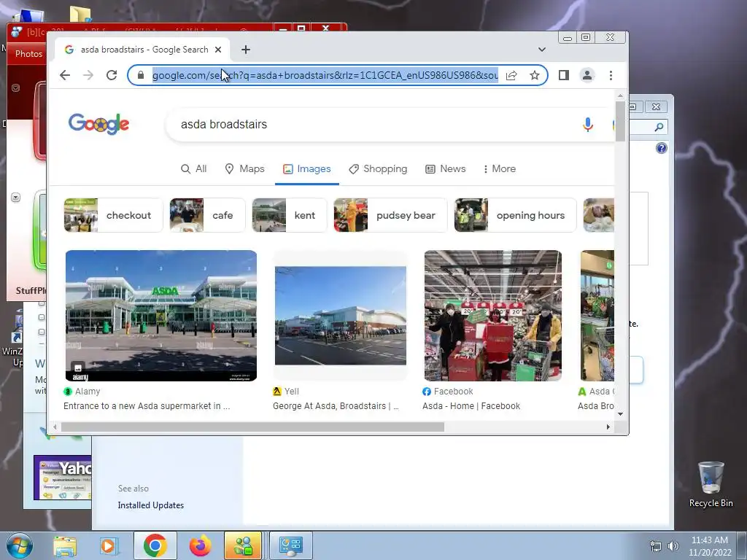Image resolution: width=747 pixels, height=560 pixels.
Task: Click the horizontal scrollbar right arrow
Action: tap(608, 427)
